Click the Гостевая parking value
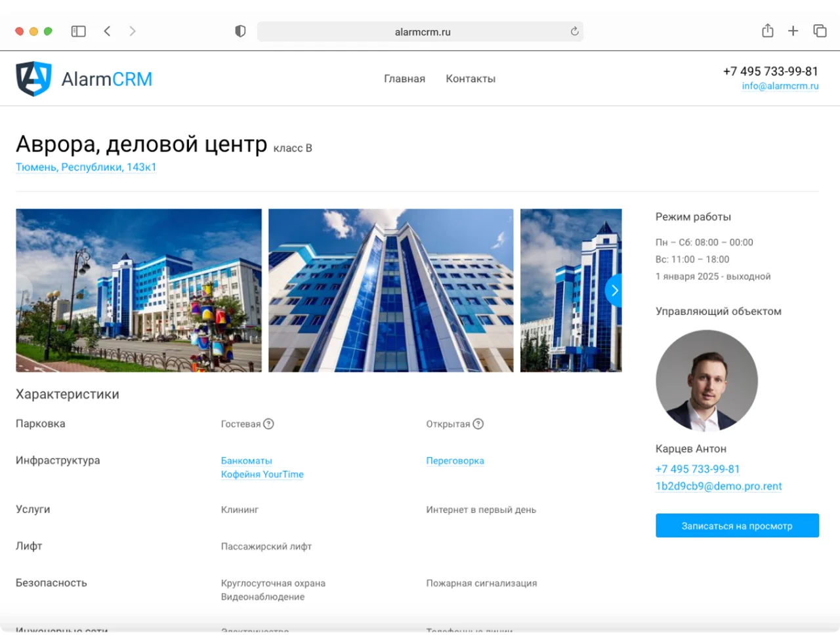This screenshot has height=644, width=840. (241, 424)
